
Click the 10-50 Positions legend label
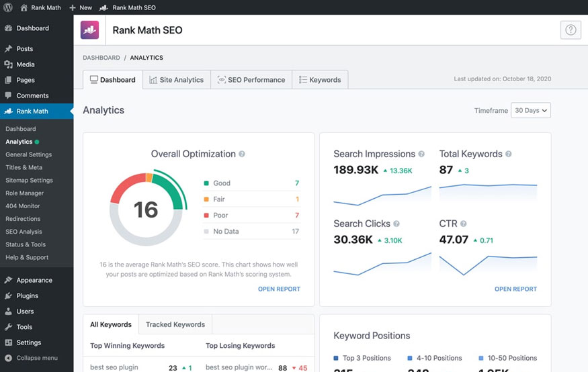coord(512,358)
